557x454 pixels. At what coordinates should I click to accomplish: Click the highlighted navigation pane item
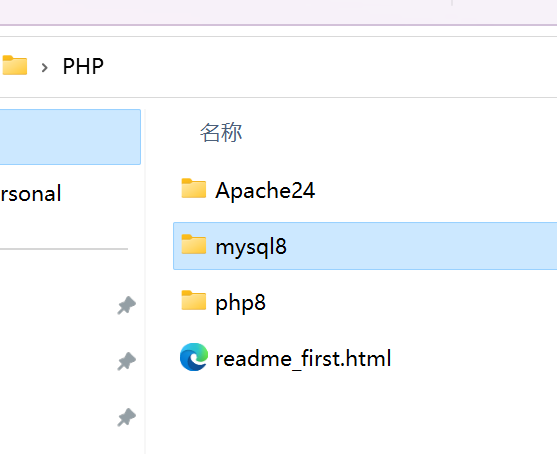coord(70,137)
